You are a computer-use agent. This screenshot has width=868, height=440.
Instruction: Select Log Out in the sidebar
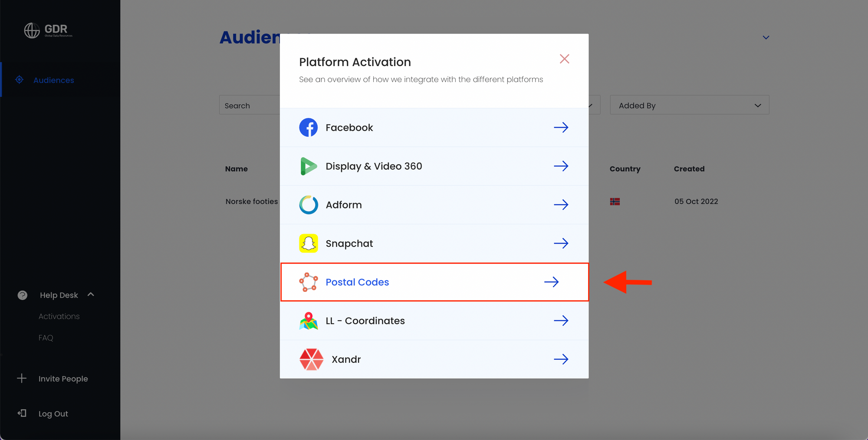point(53,414)
